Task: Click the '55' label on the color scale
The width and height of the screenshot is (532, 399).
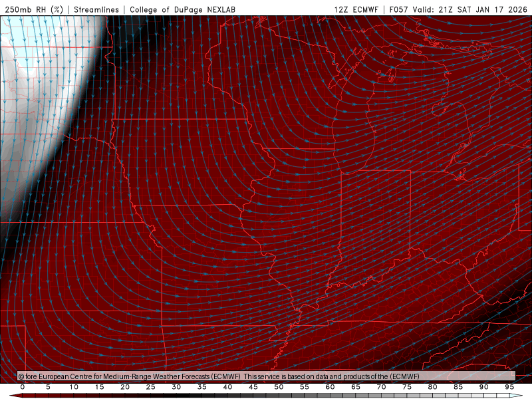Action: point(305,387)
